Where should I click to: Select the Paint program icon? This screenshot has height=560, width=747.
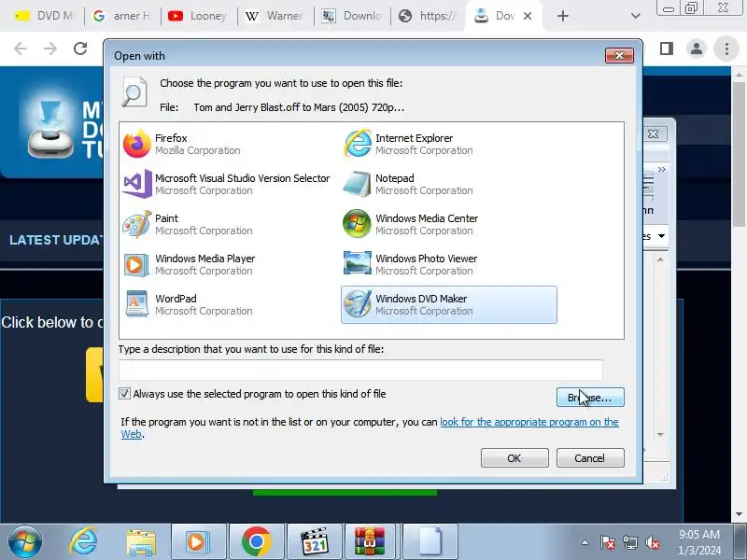click(137, 224)
